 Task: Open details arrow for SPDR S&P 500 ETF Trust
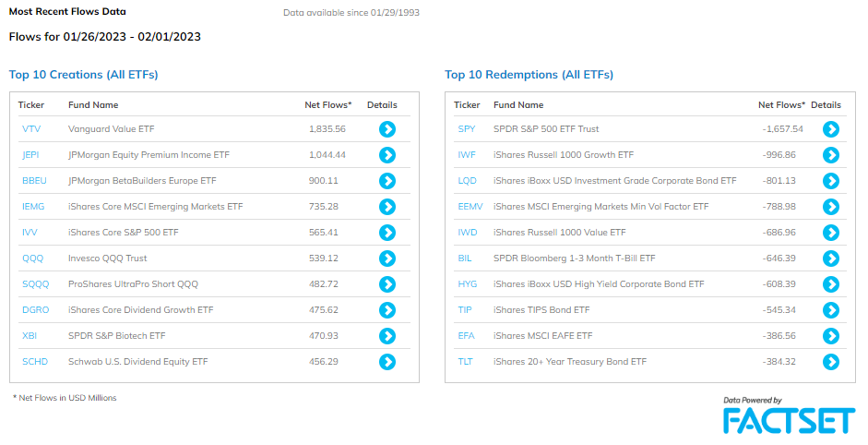pyautogui.click(x=831, y=129)
